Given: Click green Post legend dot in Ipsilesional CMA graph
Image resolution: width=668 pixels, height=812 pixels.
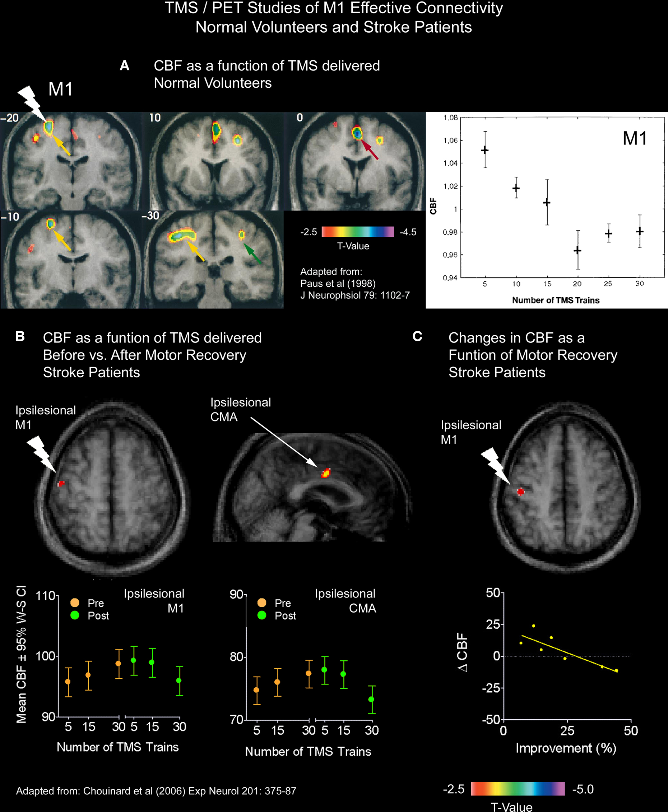Looking at the screenshot, I should 262,615.
